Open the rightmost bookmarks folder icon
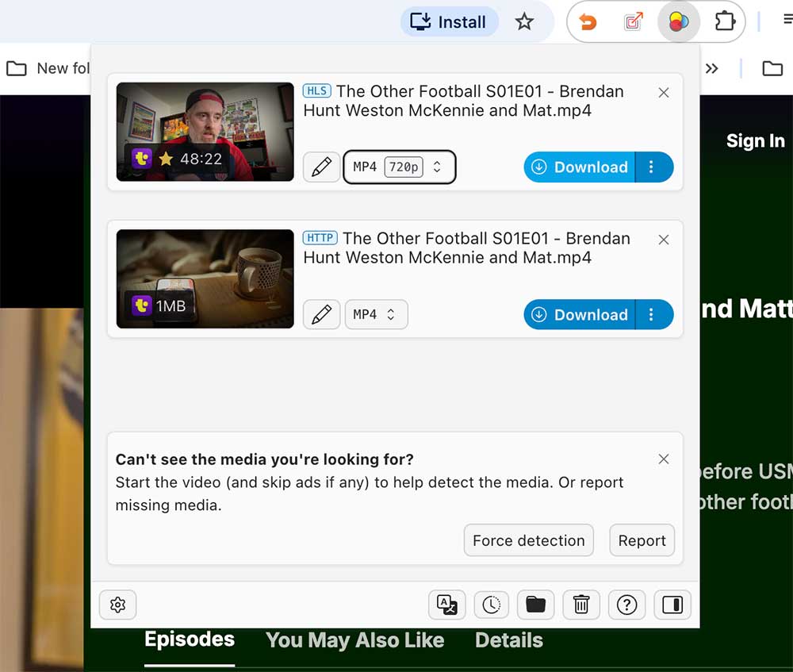 click(x=772, y=68)
